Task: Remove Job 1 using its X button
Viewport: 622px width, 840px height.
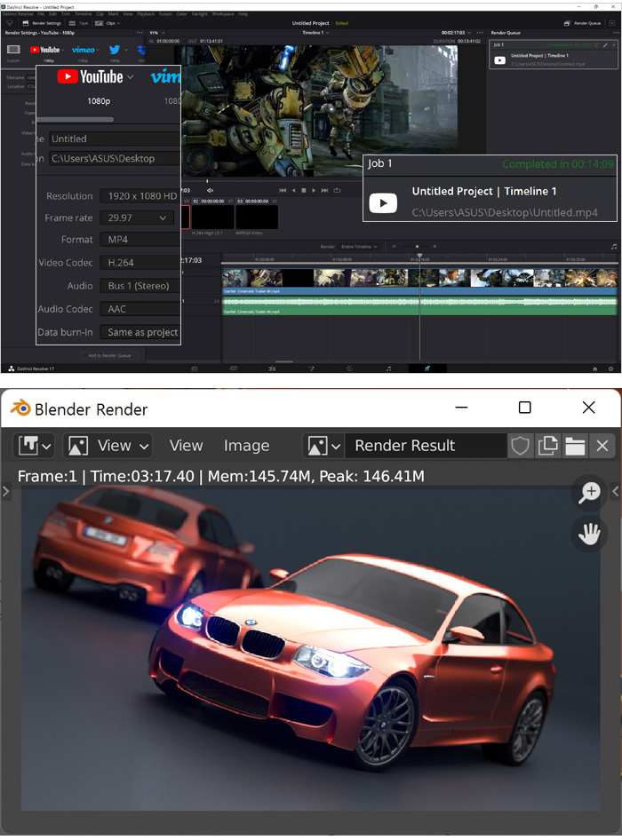Action: [x=614, y=45]
